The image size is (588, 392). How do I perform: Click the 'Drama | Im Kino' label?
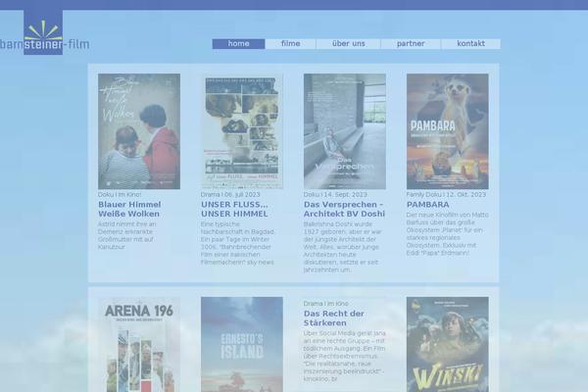click(326, 304)
